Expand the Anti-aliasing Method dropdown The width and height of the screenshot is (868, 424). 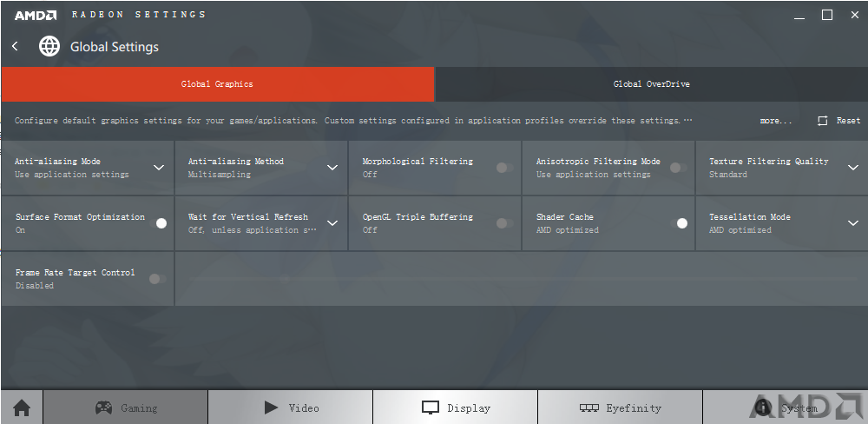point(332,168)
